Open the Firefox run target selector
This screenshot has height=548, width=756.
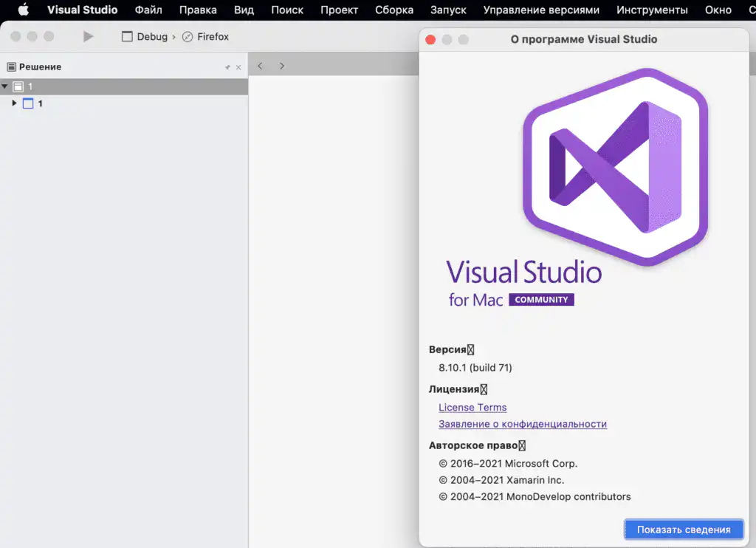tap(205, 37)
